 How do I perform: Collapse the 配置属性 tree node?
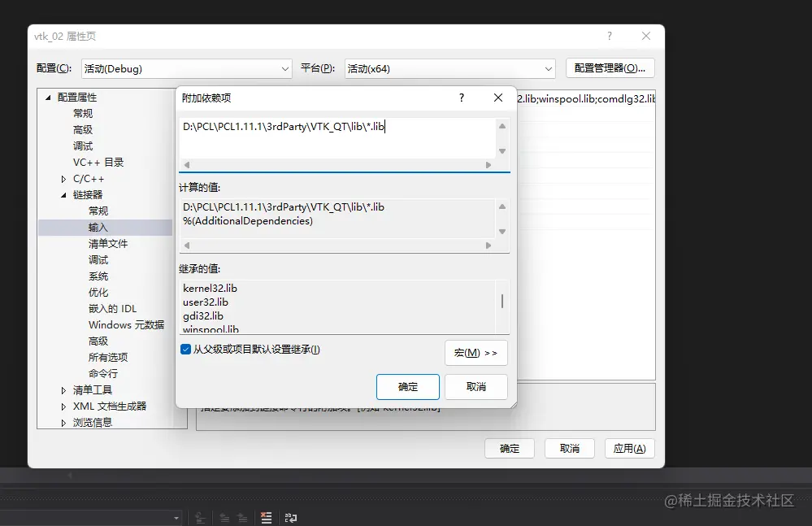pos(48,98)
